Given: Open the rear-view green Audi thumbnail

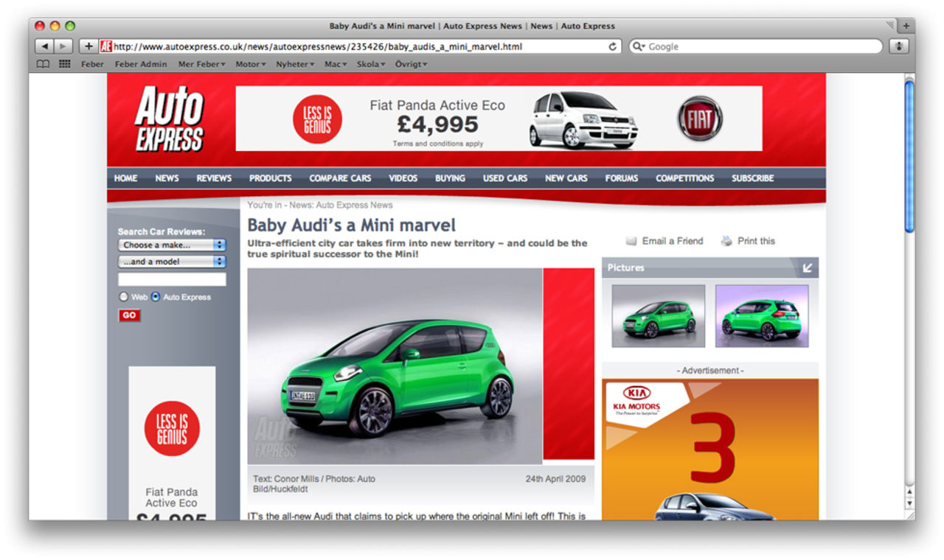Looking at the screenshot, I should (x=762, y=316).
